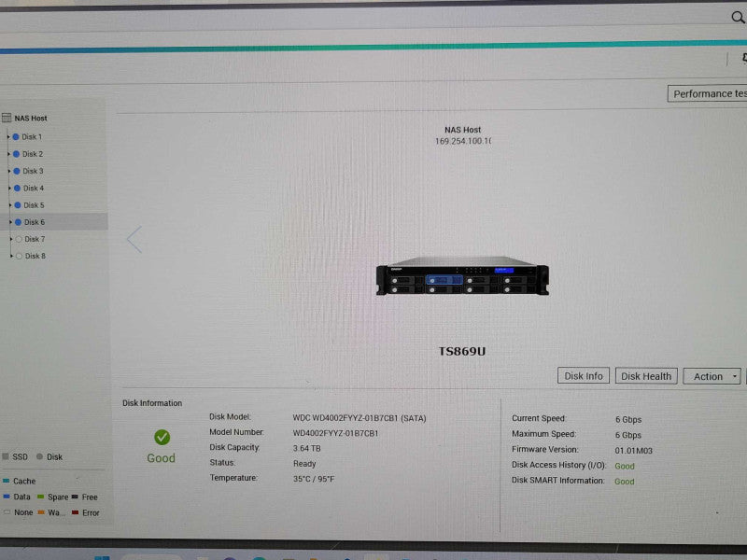The height and width of the screenshot is (560, 747).
Task: Select Disk 3 in the tree
Action: pyautogui.click(x=33, y=171)
